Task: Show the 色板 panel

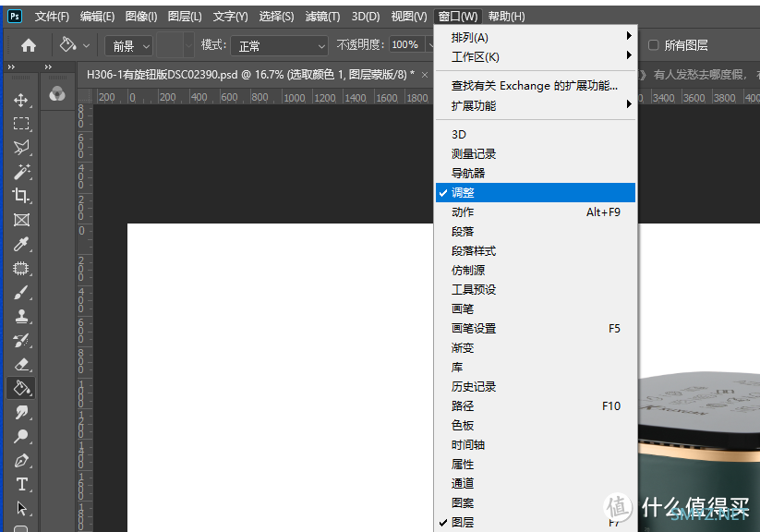Action: pos(535,425)
